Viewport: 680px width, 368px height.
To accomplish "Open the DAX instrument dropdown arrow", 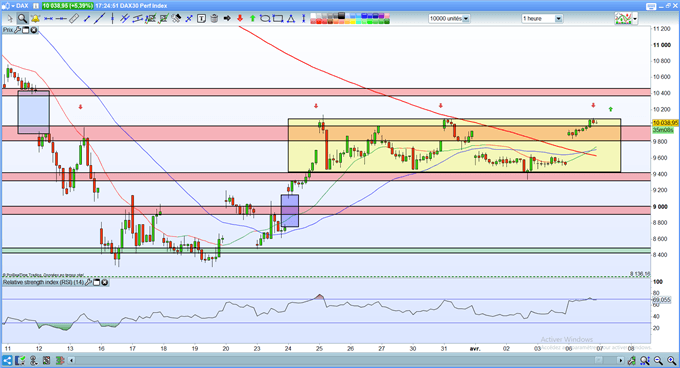I will (x=13, y=6).
